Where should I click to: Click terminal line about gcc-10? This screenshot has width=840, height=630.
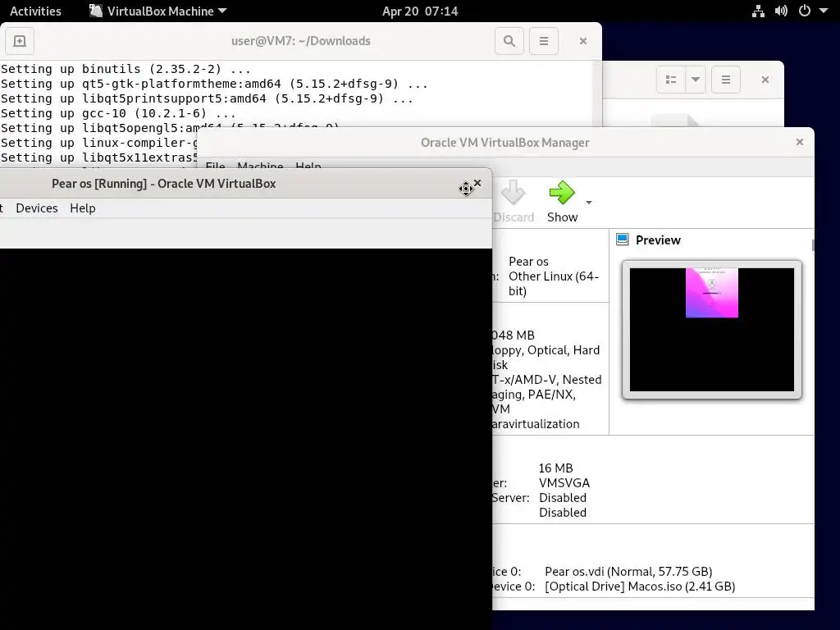[118, 113]
